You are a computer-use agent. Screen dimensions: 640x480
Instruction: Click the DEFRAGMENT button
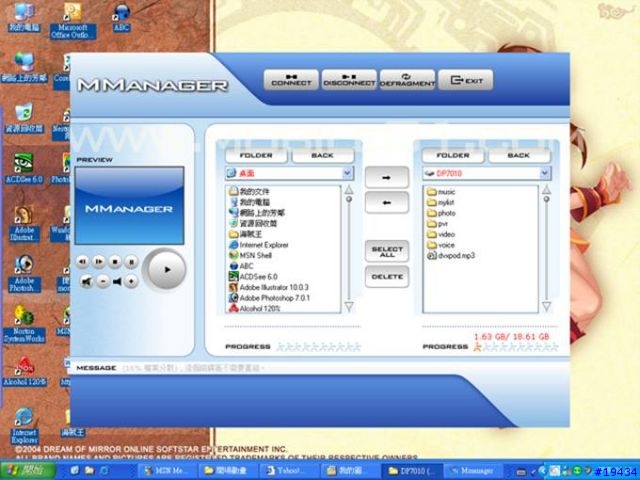(x=407, y=80)
